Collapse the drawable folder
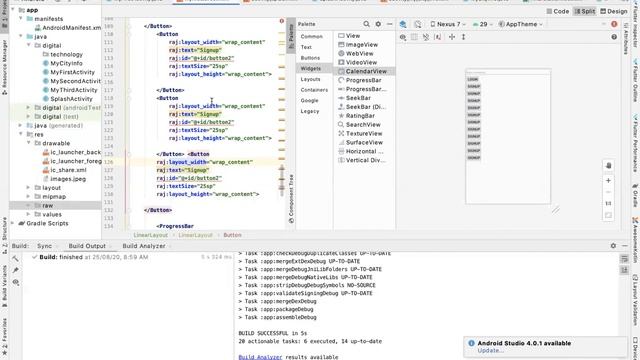 29,143
